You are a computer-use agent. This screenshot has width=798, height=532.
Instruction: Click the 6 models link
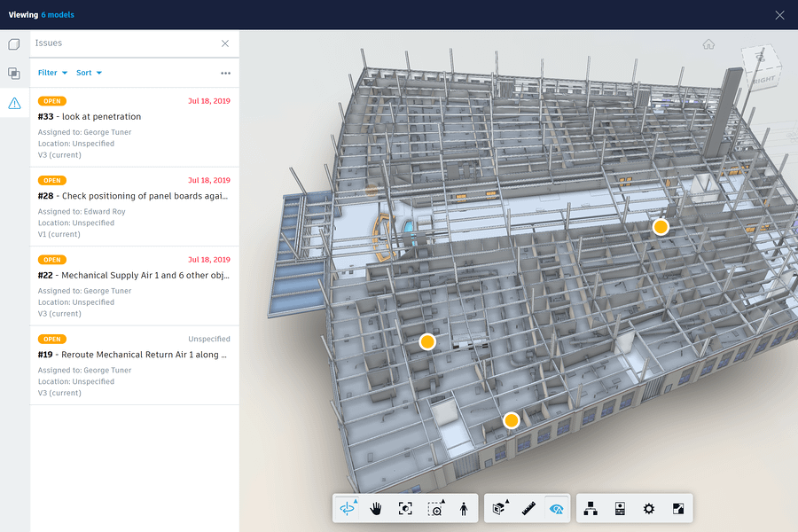[x=58, y=15]
